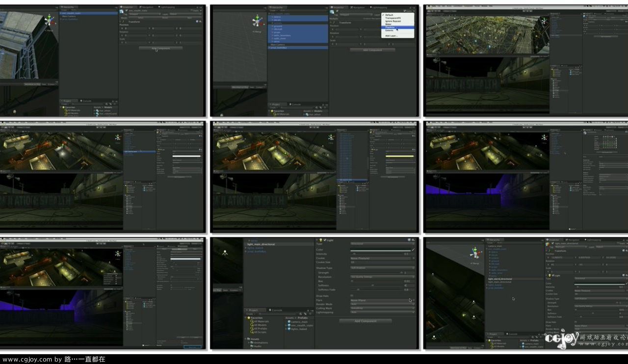Screen dimensions: 628x364
Task: Select camera_main prefab in the close-up thumbnail
Action: coord(298,322)
